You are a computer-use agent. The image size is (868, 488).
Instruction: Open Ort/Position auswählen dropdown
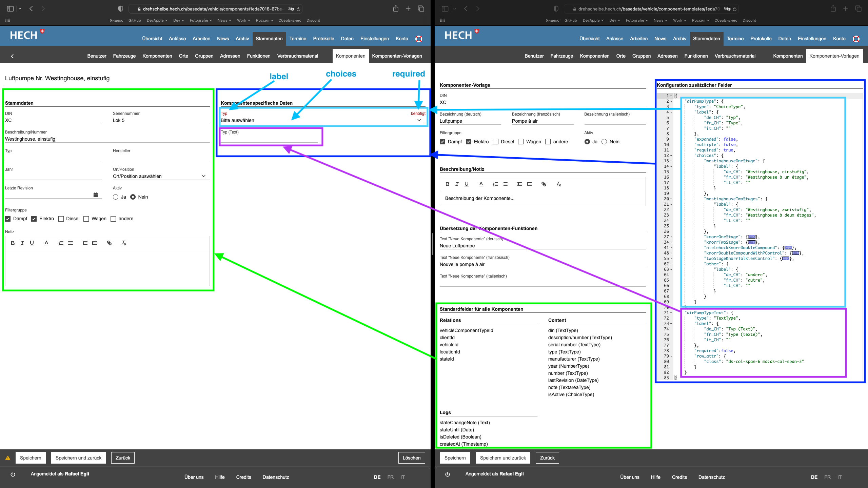[159, 176]
